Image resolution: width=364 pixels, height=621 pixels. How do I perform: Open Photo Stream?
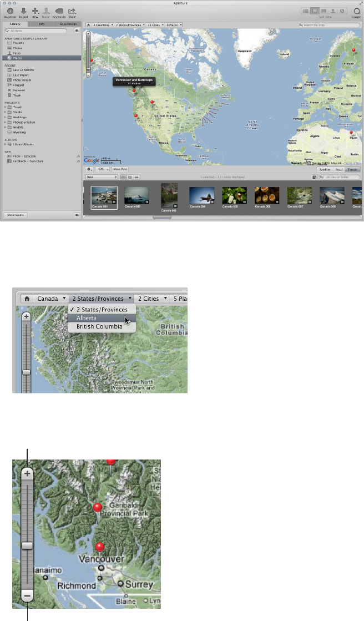pyautogui.click(x=22, y=80)
